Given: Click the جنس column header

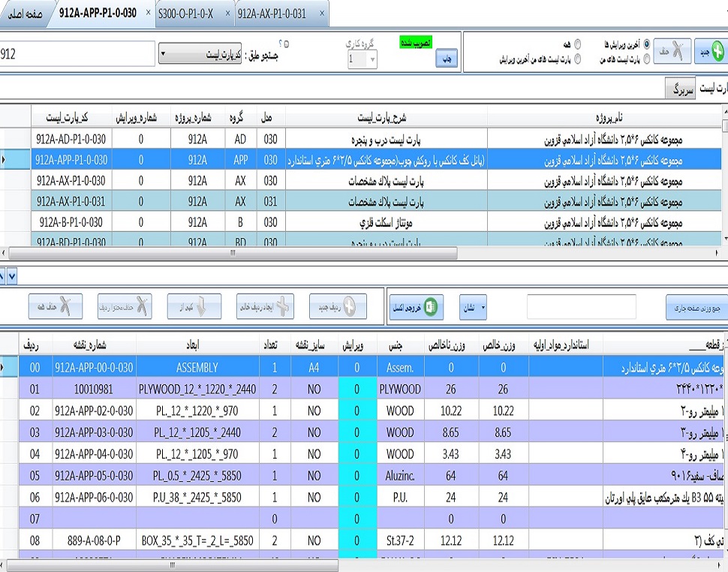Looking at the screenshot, I should pyautogui.click(x=400, y=345).
